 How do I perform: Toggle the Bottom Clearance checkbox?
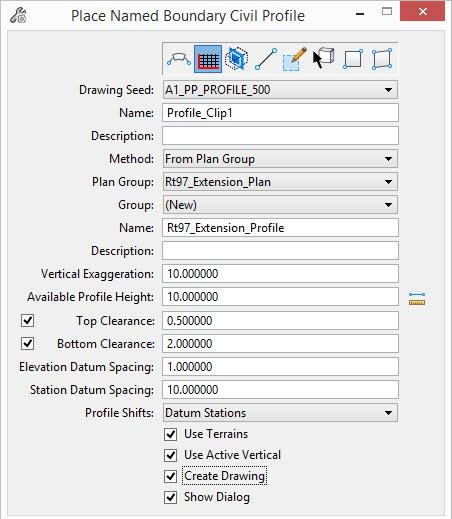pyautogui.click(x=27, y=343)
